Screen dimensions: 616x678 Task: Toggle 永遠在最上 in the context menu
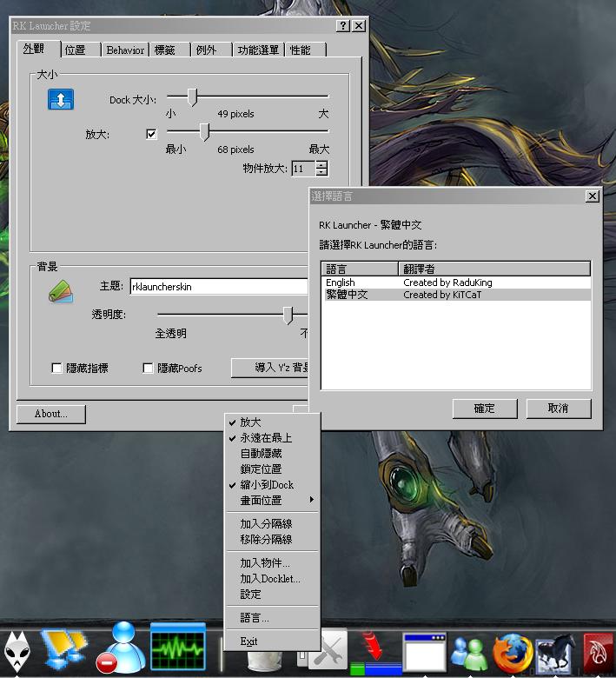click(x=273, y=438)
